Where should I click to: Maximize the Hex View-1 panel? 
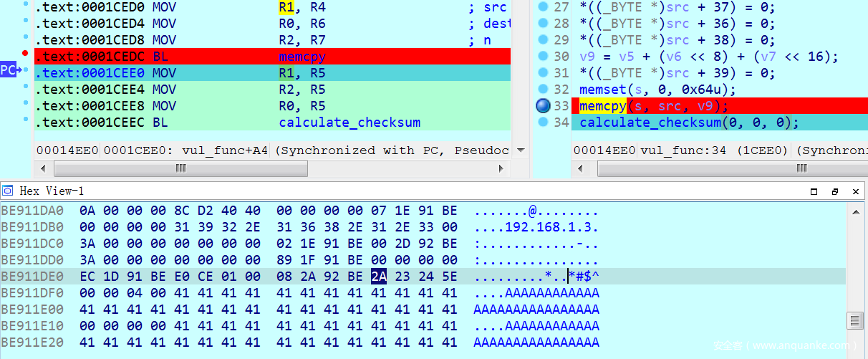pyautogui.click(x=814, y=191)
